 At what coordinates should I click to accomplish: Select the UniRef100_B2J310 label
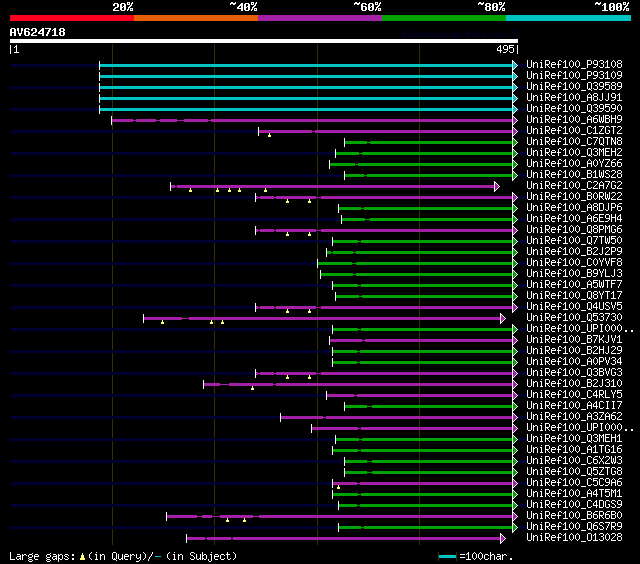(574, 384)
